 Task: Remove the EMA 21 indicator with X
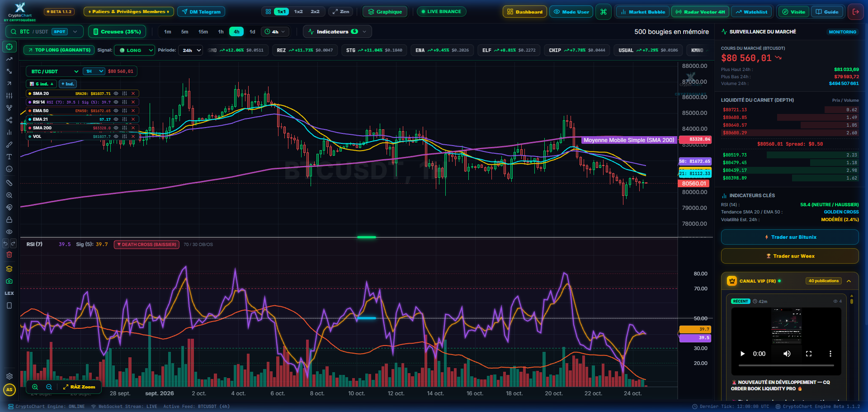click(x=133, y=119)
